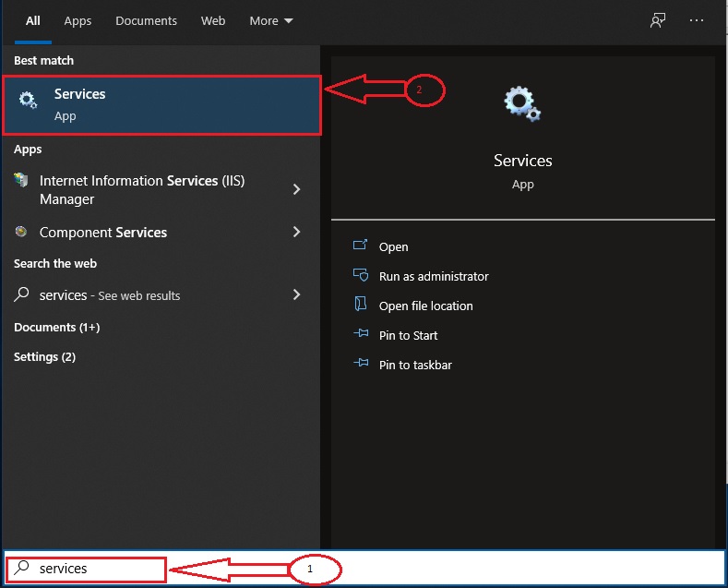Expand the IIS Manager result arrow
The height and width of the screenshot is (588, 728).
click(296, 189)
